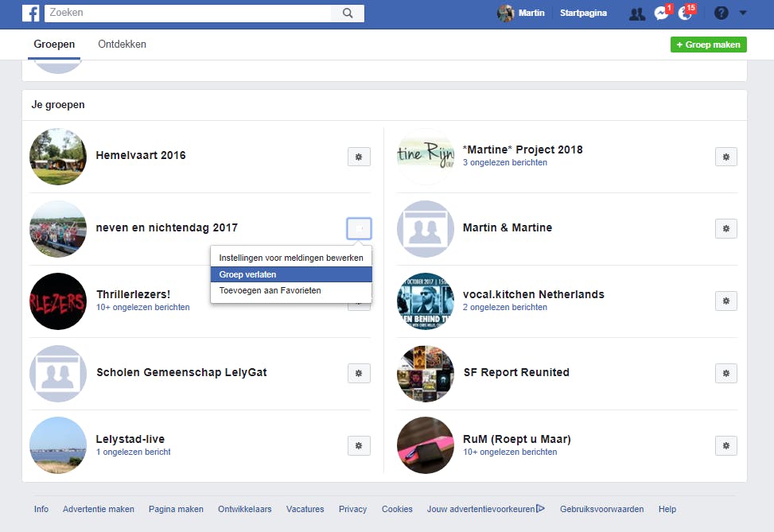Open Scholen Gemeenschap LelyGat placeholder avatar
This screenshot has width=774, height=532.
[x=58, y=374]
